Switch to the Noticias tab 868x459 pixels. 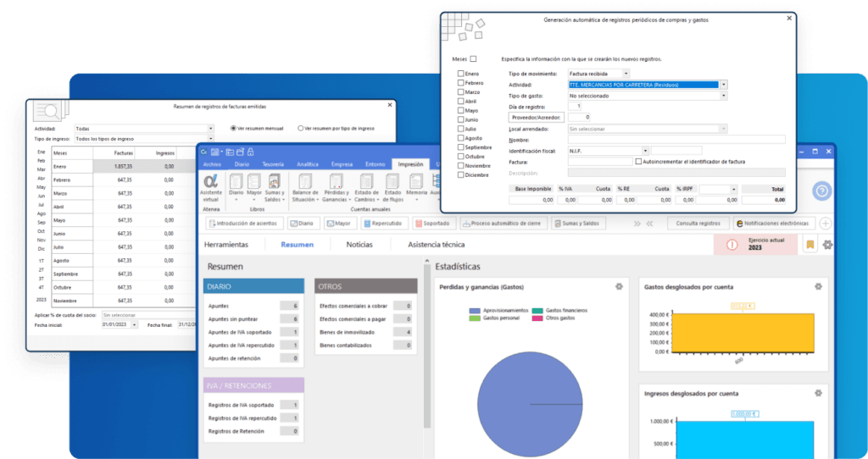click(x=359, y=245)
